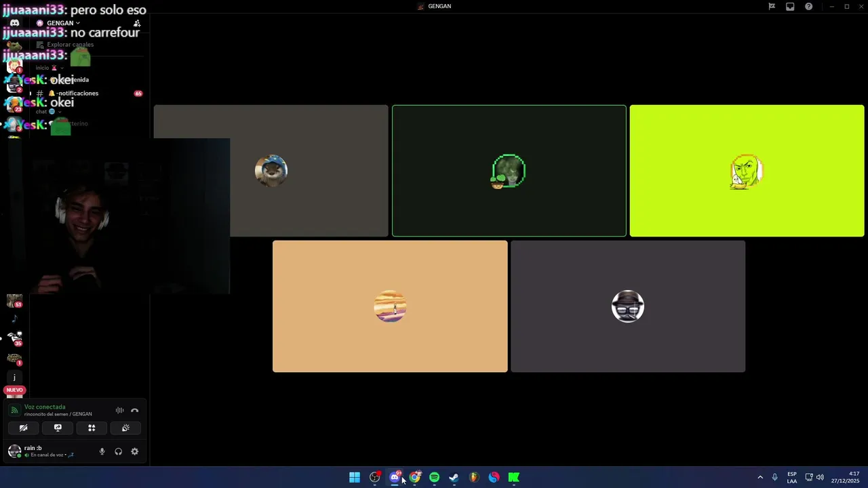
Task: Select the green-outlined speaking participant tile
Action: [509, 171]
